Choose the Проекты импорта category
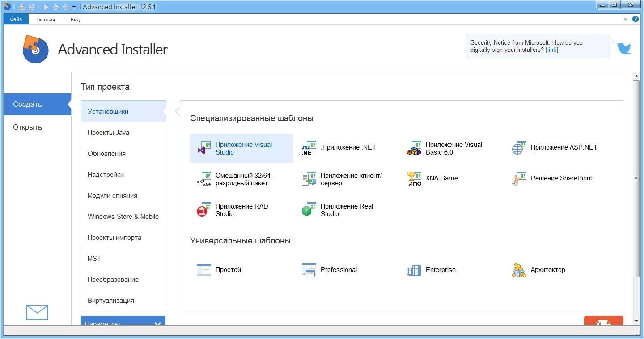This screenshot has height=339, width=644. pyautogui.click(x=123, y=238)
